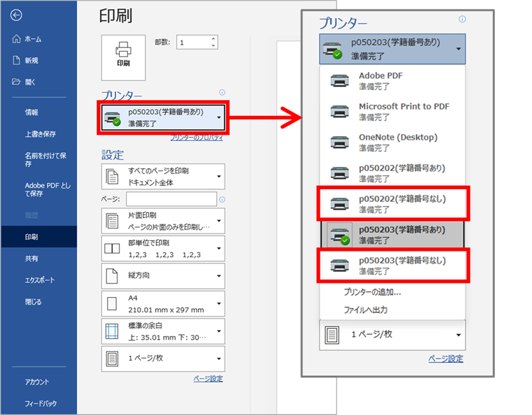Open the Printer Properties link
This screenshot has height=415, width=532.
tap(196, 138)
